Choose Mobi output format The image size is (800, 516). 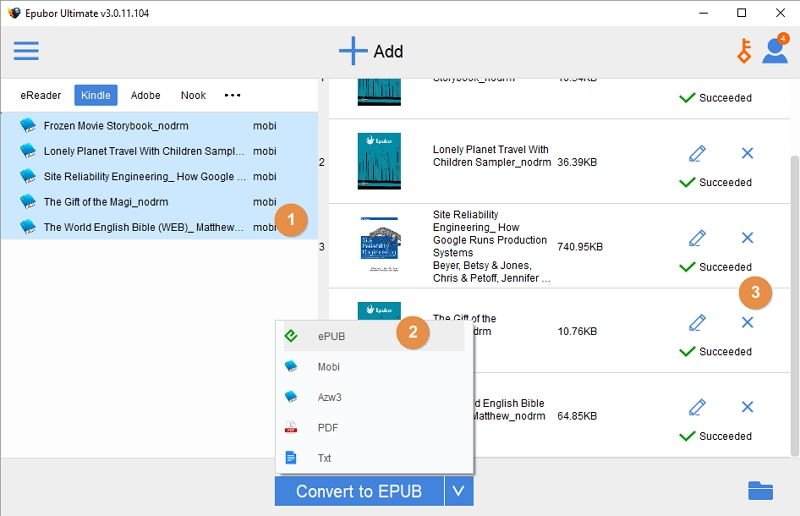374,366
